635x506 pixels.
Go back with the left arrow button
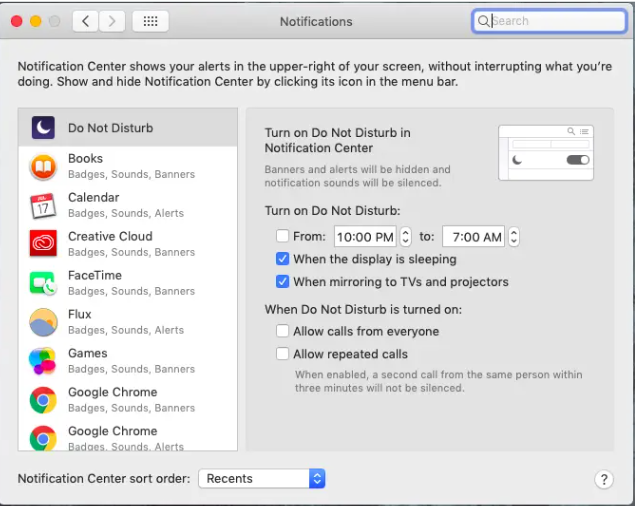click(x=85, y=21)
